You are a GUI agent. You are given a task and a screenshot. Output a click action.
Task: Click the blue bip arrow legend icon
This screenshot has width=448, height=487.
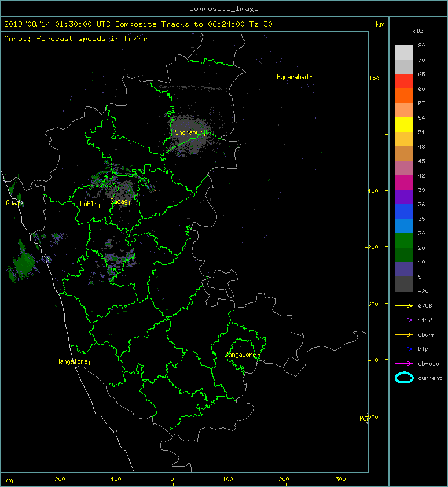404,349
